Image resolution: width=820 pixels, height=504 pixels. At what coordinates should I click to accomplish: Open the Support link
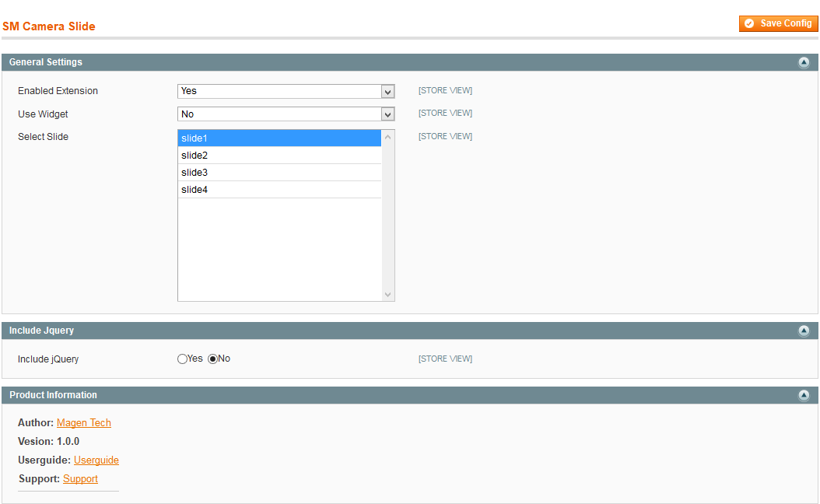(81, 479)
